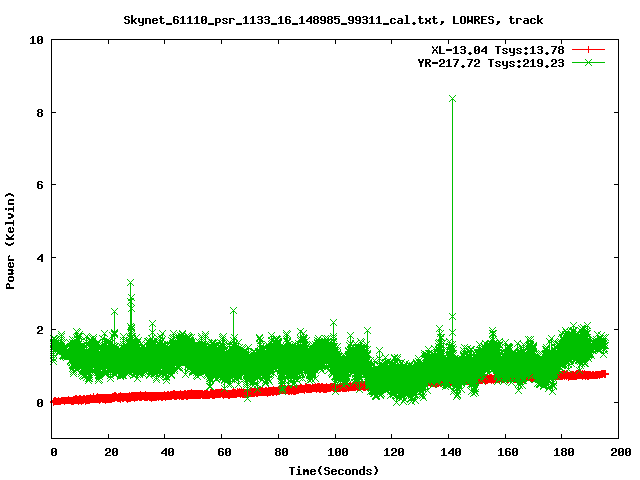
Task: Click the y-axis tick label 8
Action: (x=40, y=113)
